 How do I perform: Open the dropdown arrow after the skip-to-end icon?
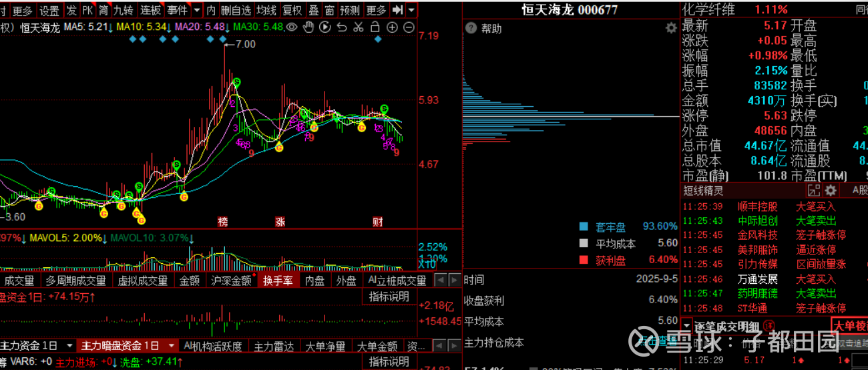(411, 10)
